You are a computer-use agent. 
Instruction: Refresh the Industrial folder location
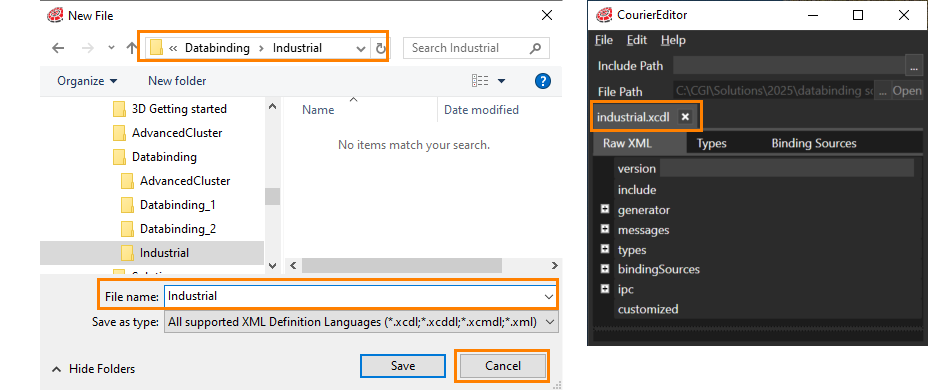380,49
